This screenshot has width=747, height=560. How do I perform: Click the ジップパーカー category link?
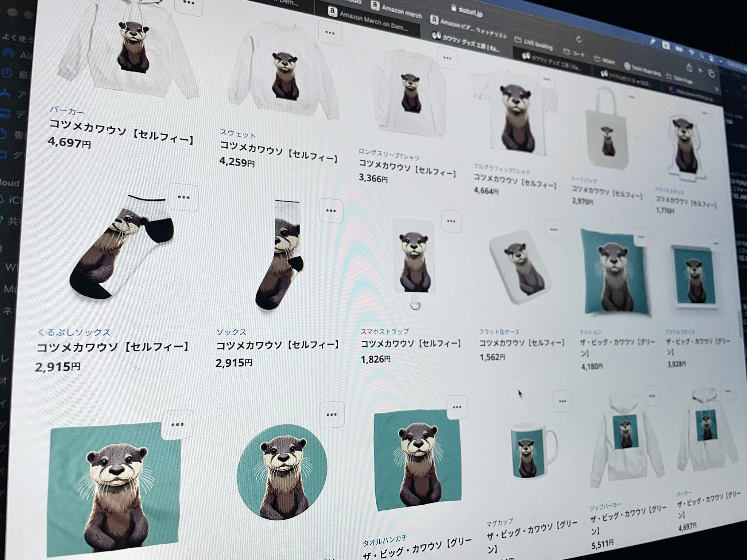click(x=605, y=506)
